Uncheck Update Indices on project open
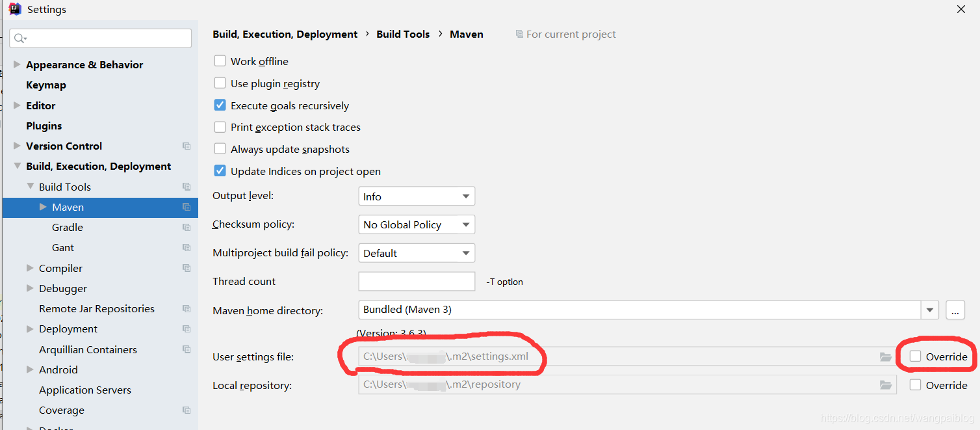The image size is (980, 430). point(220,171)
